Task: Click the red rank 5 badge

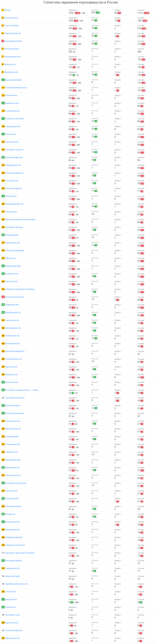Action: pos(2,41)
